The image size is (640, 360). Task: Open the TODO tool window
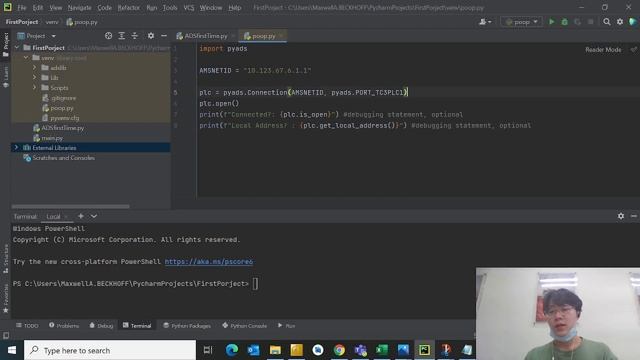click(27, 326)
